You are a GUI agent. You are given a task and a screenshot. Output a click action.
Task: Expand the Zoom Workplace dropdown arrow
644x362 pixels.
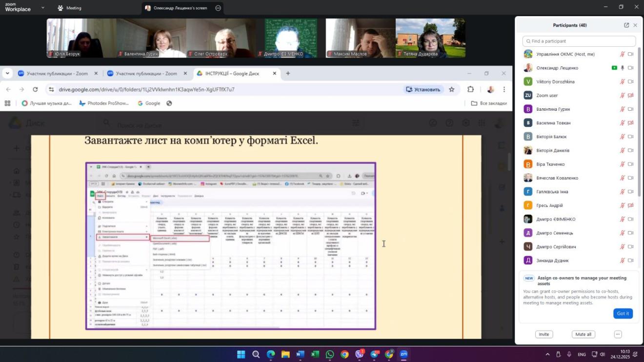[x=43, y=8]
